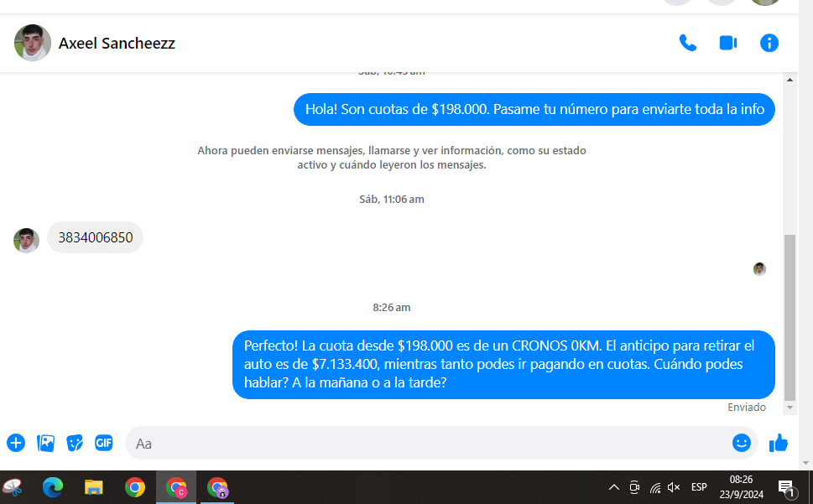Open network connection settings in tray
This screenshot has height=504, width=813.
(x=655, y=487)
